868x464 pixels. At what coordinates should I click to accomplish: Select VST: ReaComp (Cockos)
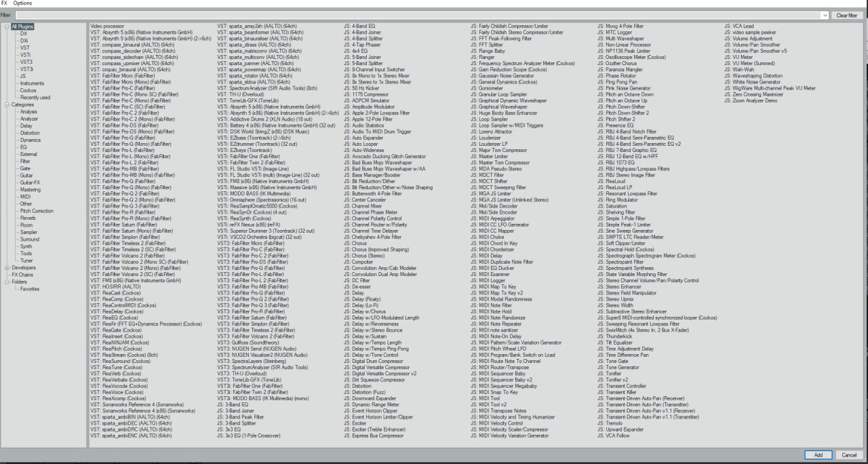[x=118, y=298]
